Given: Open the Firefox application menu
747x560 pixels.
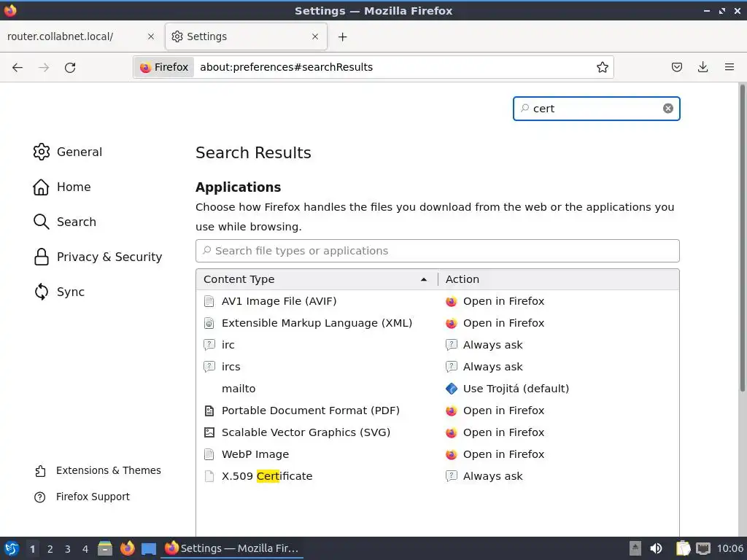Looking at the screenshot, I should pyautogui.click(x=729, y=67).
